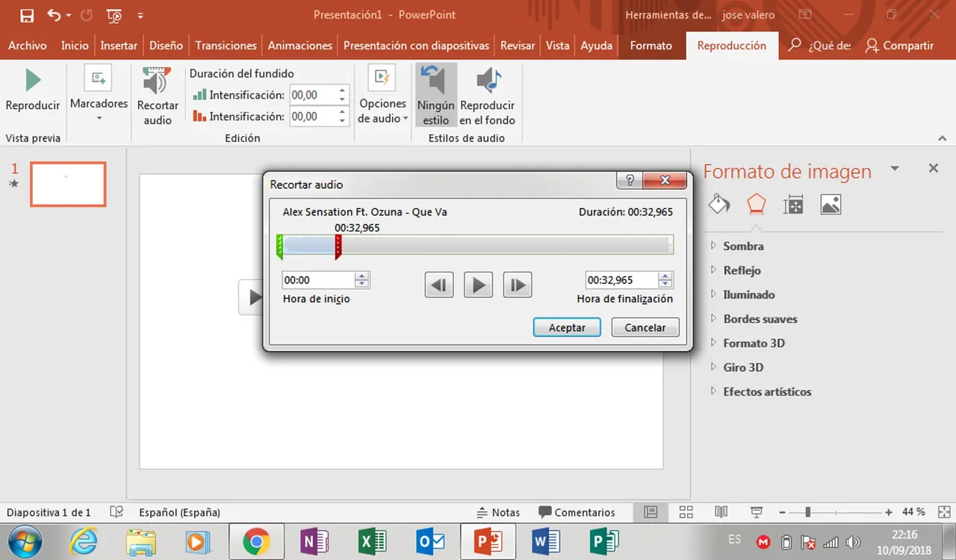
Task: Collapse the ribbon with the chevron
Action: 943,139
